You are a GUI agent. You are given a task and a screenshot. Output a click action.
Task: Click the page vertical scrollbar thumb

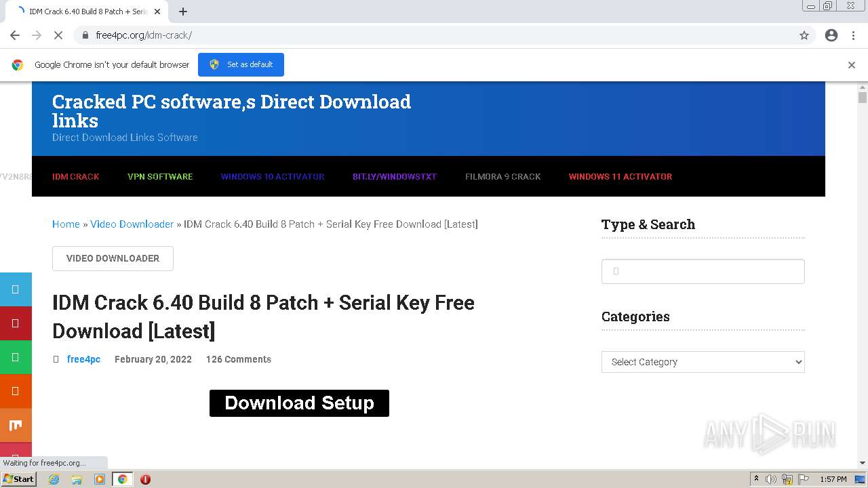click(863, 97)
